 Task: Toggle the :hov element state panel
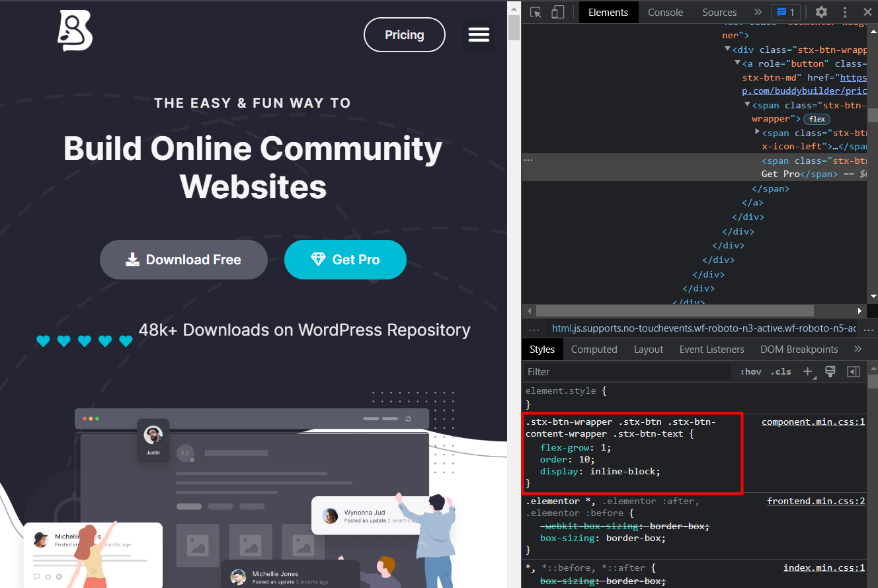tap(750, 371)
